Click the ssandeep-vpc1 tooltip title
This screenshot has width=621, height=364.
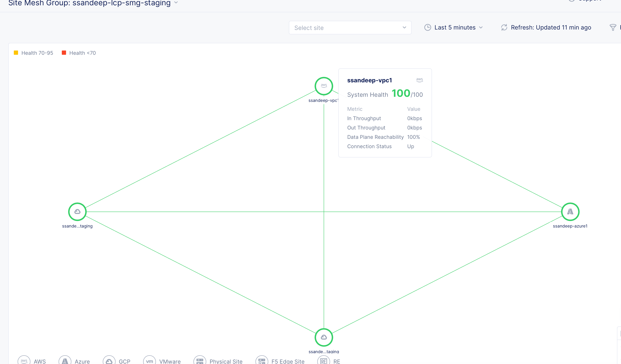369,80
